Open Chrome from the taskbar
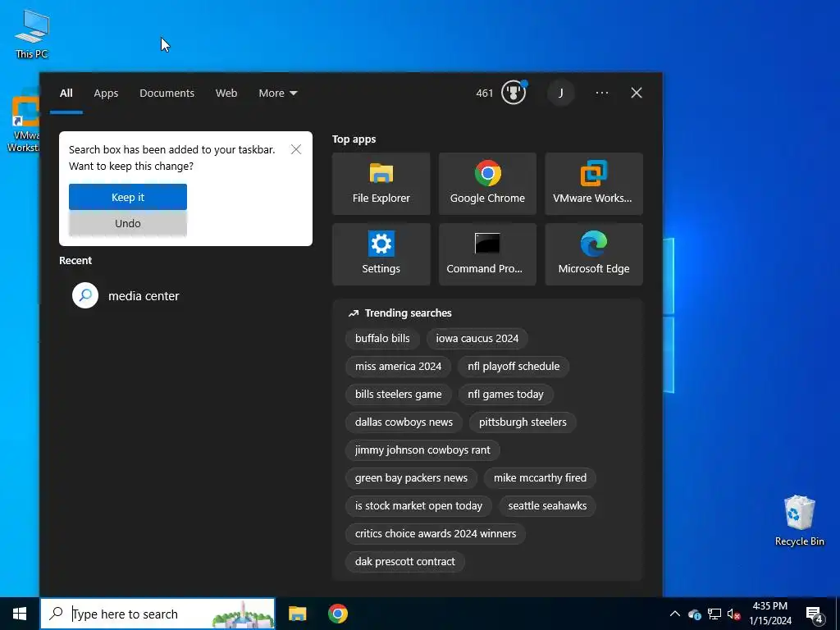The image size is (840, 630). (337, 614)
